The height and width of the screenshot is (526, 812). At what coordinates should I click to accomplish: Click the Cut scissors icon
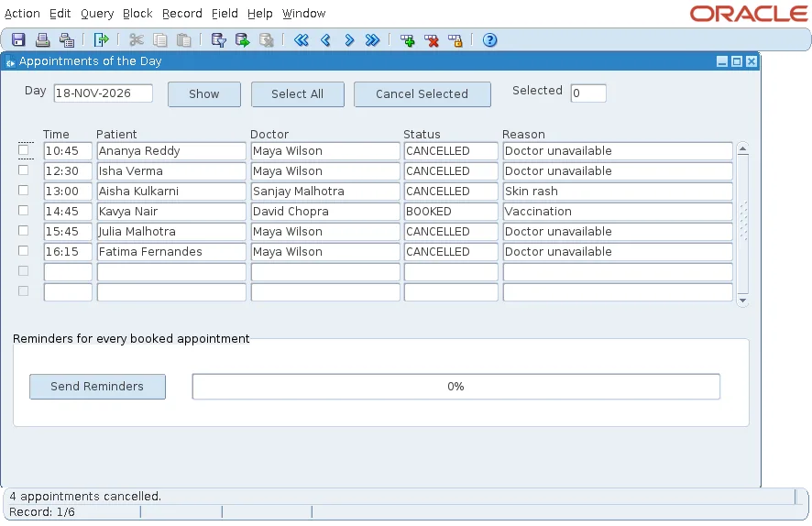(137, 40)
